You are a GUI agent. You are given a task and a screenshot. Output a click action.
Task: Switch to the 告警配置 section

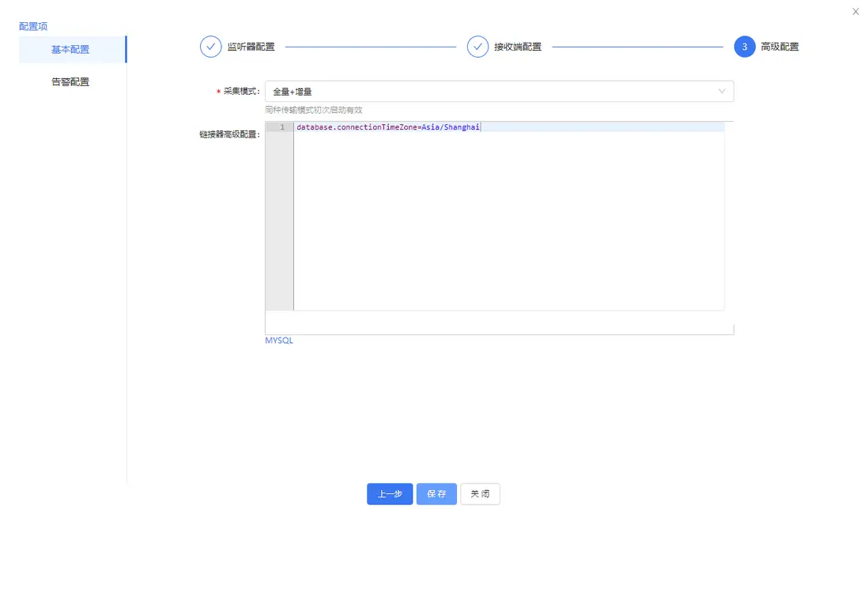click(72, 81)
